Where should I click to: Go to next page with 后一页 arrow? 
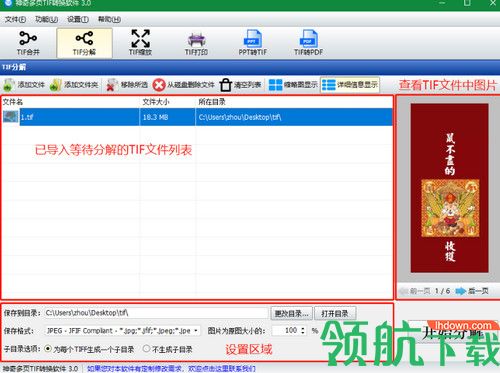(472, 291)
